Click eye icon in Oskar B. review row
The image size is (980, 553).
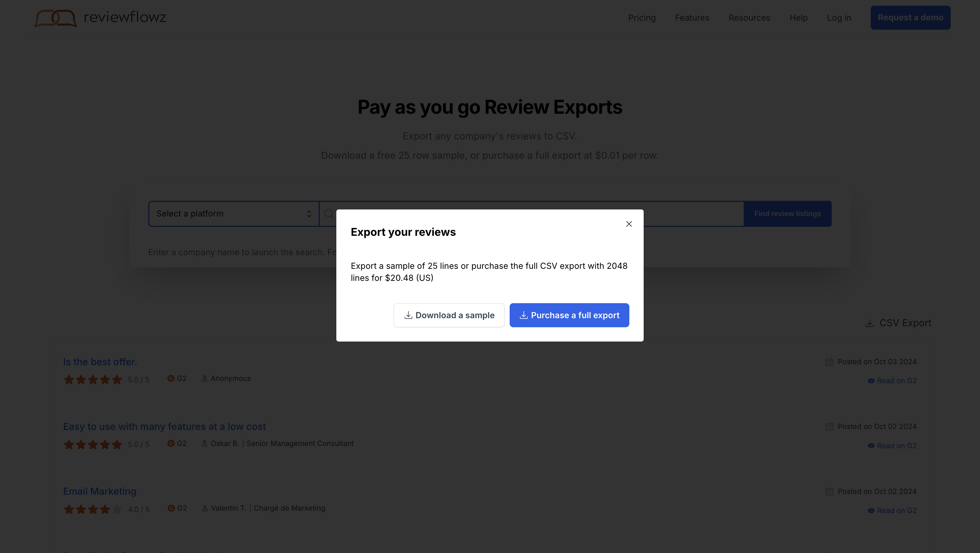click(871, 446)
